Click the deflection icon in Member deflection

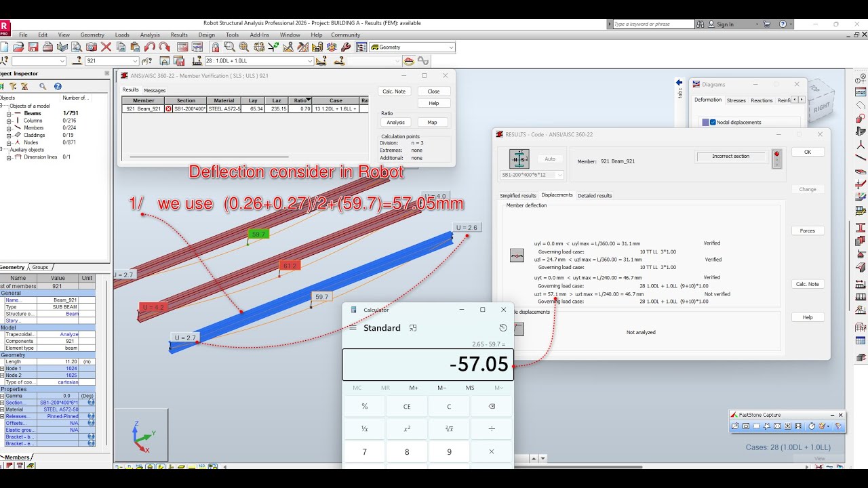[517, 256]
